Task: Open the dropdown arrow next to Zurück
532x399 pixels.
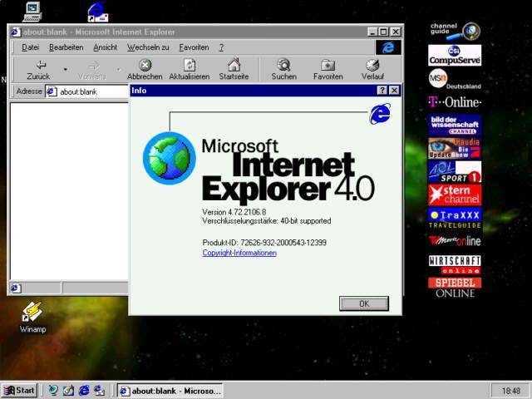Action: coord(65,70)
